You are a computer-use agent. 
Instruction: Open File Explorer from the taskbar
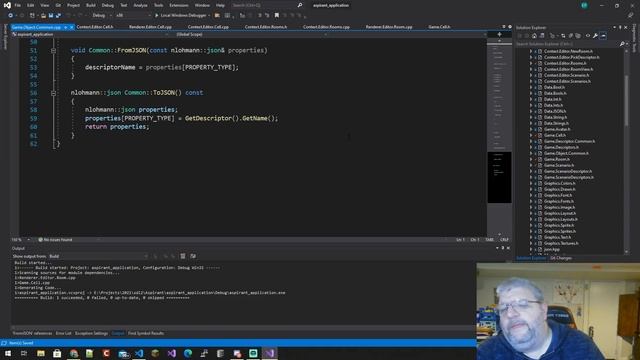[x=41, y=353]
